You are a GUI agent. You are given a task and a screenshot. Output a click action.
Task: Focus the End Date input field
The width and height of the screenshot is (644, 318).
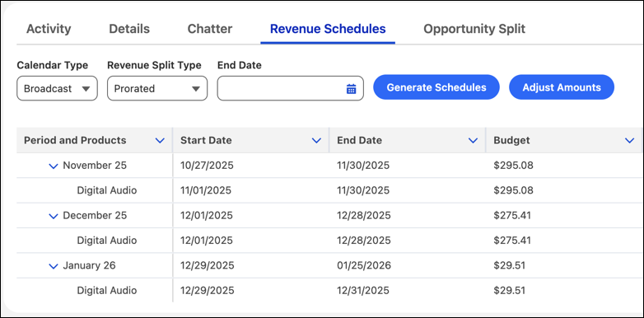(291, 88)
